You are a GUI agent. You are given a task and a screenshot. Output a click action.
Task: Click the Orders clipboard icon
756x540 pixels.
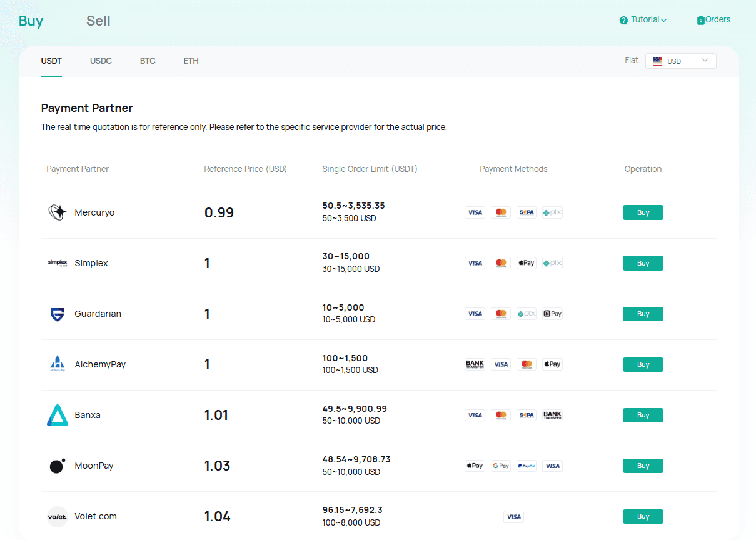[701, 21]
